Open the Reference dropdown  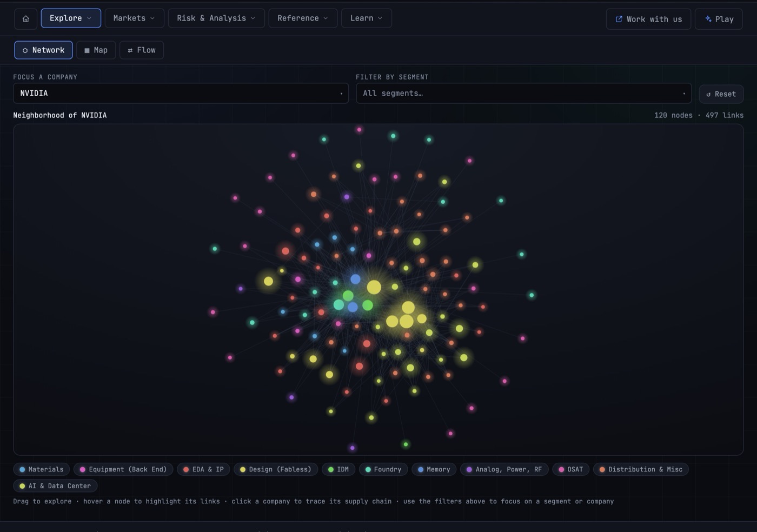[303, 18]
